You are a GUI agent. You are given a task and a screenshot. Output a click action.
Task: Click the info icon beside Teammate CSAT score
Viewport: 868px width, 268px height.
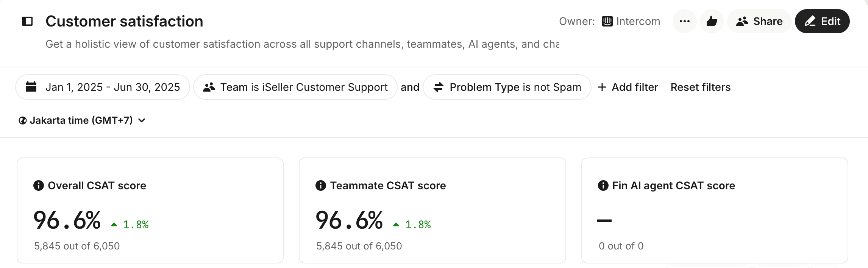(321, 185)
